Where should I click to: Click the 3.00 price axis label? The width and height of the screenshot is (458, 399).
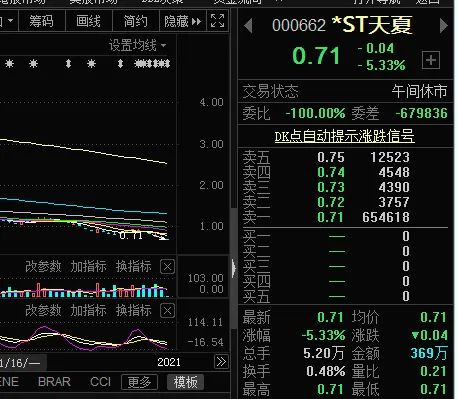pos(211,144)
